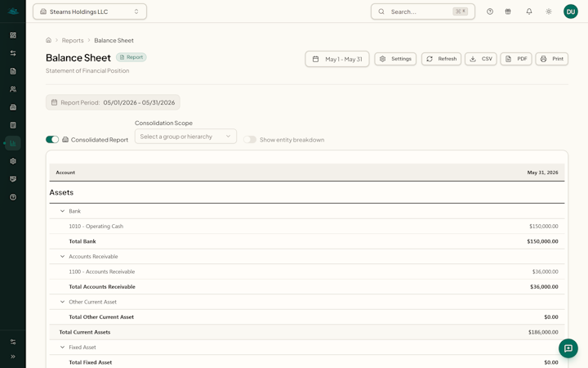Expand the sidebar with double chevron icon
This screenshot has width=588, height=368.
pos(13,357)
